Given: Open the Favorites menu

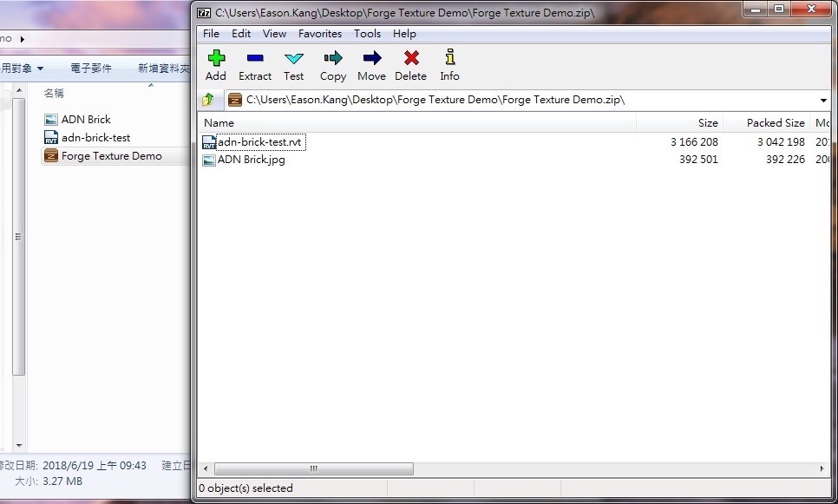Looking at the screenshot, I should (x=320, y=34).
